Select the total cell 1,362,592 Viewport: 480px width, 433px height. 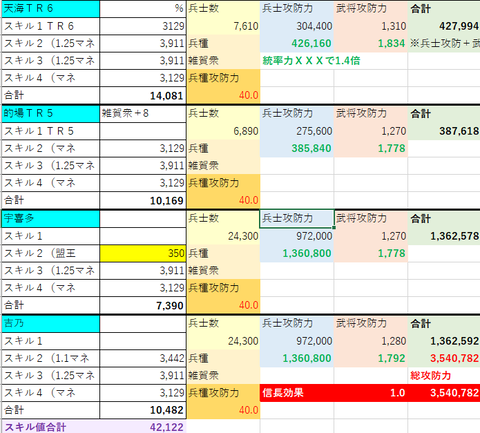click(x=444, y=341)
